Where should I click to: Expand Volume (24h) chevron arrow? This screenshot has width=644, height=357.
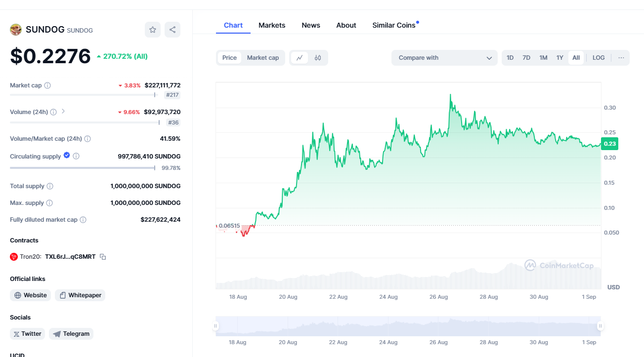tap(63, 112)
